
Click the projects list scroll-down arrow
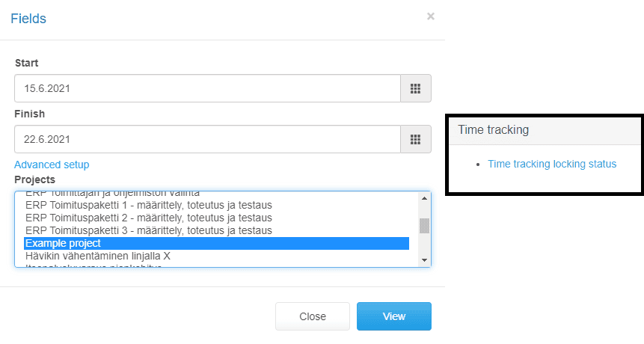pos(424,260)
